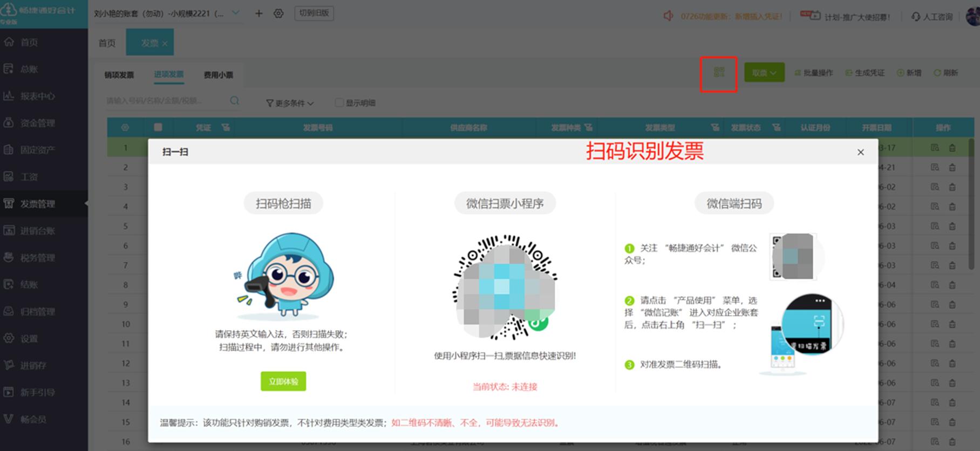Click the view icon in table row 8

click(x=935, y=285)
